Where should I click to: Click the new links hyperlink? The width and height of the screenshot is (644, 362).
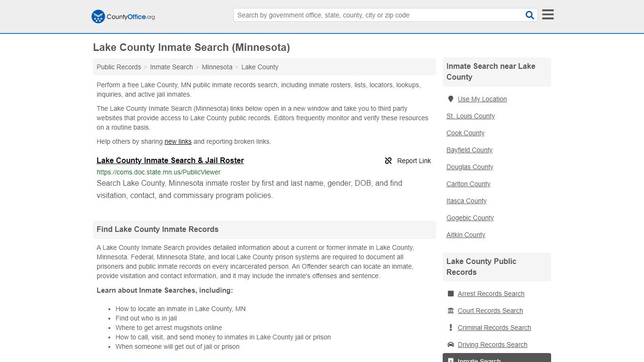pyautogui.click(x=178, y=141)
